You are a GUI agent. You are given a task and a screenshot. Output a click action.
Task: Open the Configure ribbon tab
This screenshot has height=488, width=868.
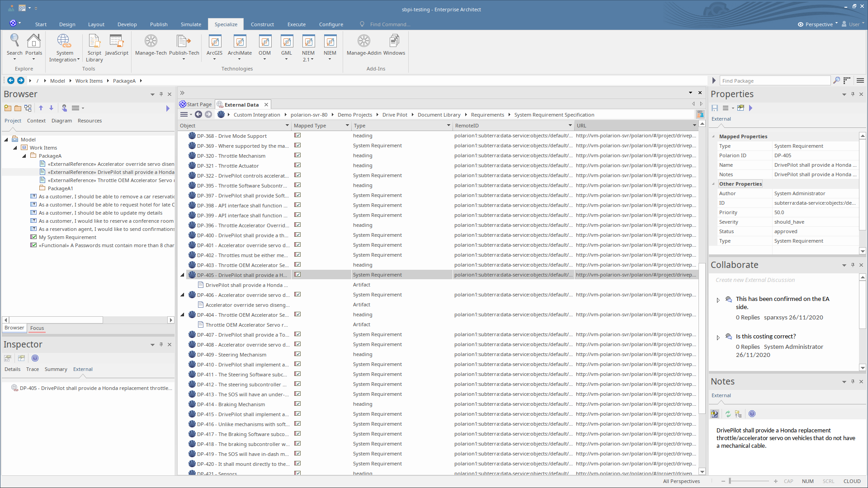coord(331,24)
